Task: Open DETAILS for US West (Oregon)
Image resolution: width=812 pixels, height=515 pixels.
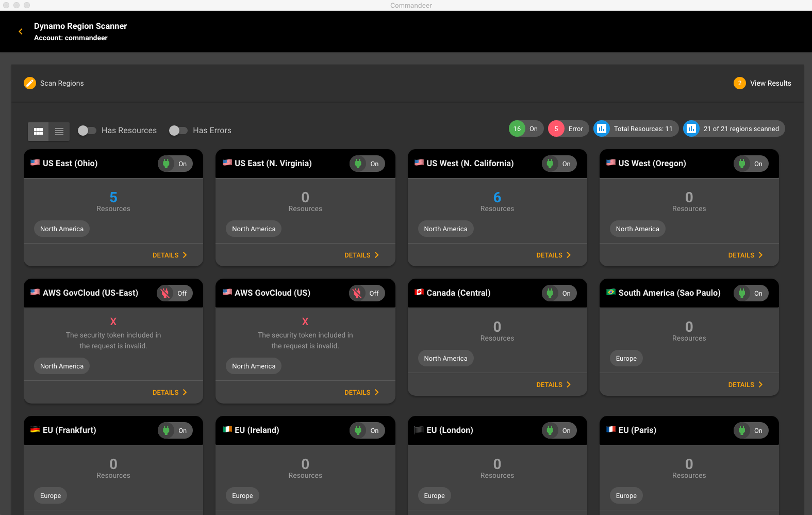Action: click(x=745, y=255)
